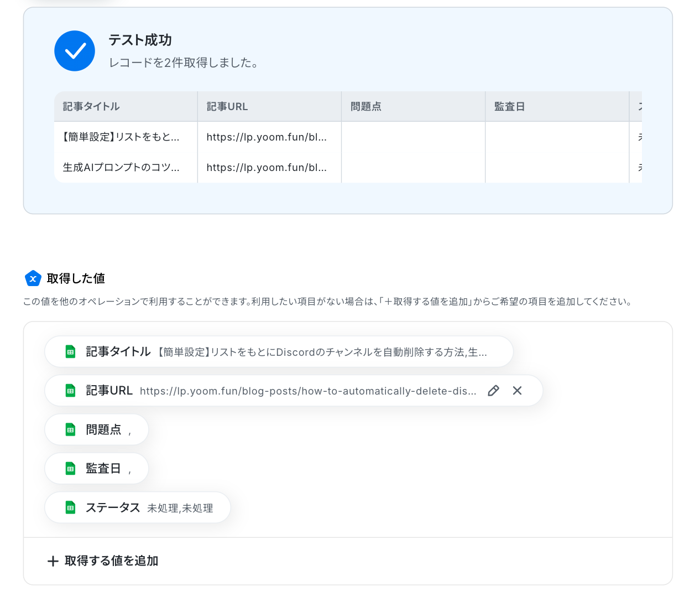Click the spreadsheet icon beside 記事タイトル
The height and width of the screenshot is (591, 700).
coord(70,352)
